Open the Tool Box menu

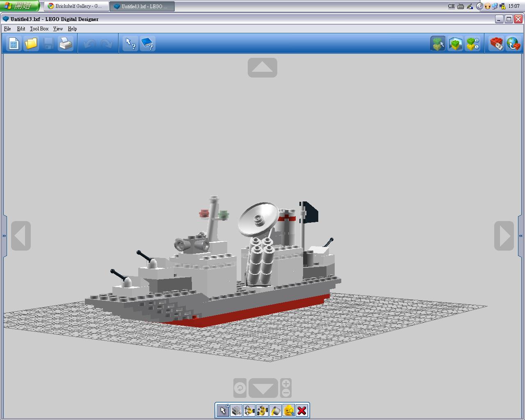(x=39, y=29)
